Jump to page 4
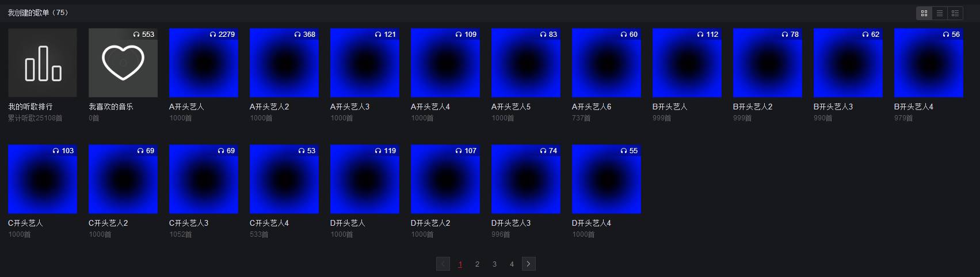 [512, 264]
